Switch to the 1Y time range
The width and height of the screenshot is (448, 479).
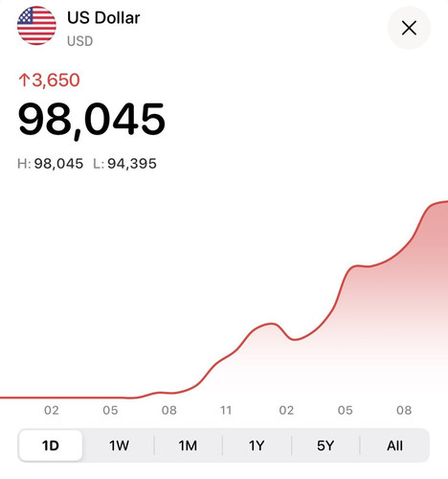coord(257,445)
